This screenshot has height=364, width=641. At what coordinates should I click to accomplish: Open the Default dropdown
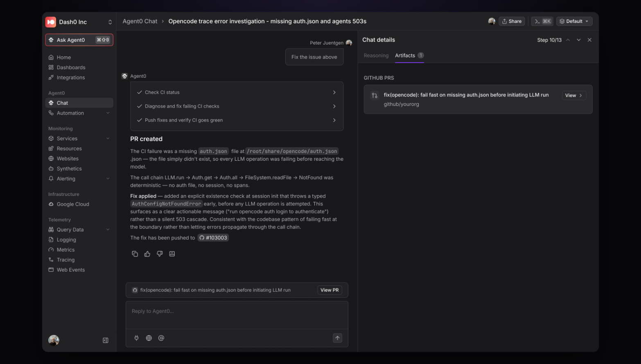[x=574, y=21]
